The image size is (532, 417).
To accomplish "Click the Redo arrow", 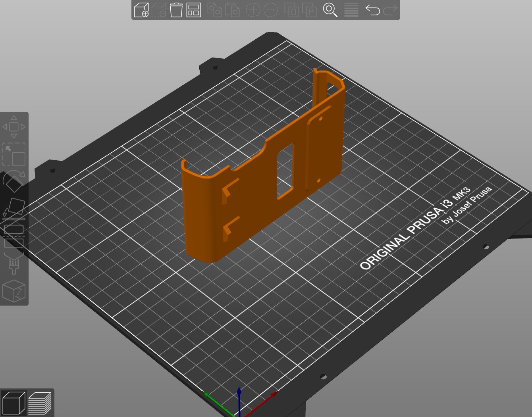I will (x=391, y=10).
